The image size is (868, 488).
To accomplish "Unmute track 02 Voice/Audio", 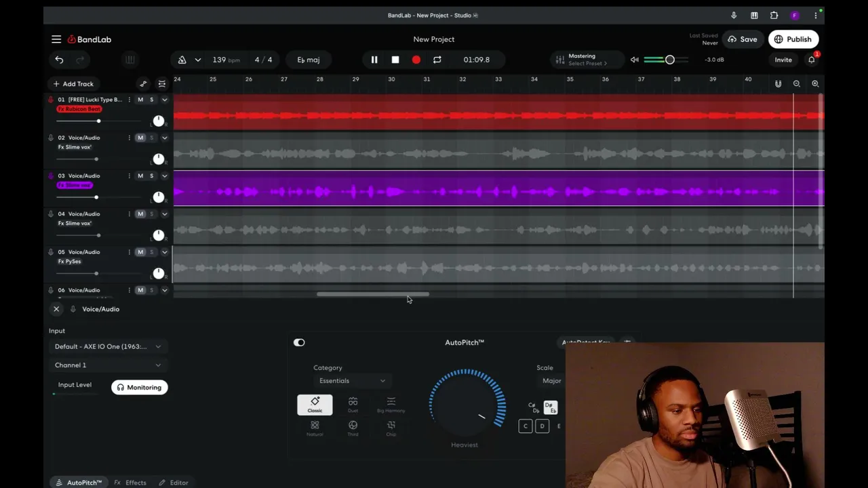I will coord(140,138).
